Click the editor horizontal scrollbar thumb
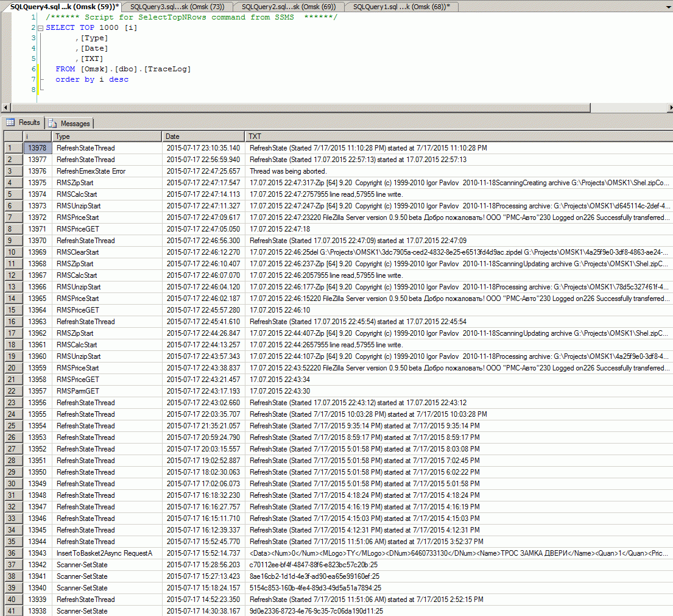 tap(300, 107)
